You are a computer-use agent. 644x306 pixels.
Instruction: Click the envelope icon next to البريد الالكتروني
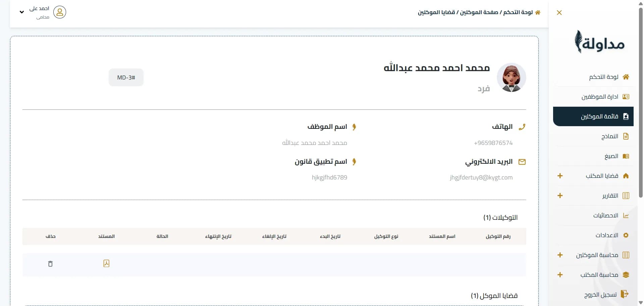[x=522, y=162]
